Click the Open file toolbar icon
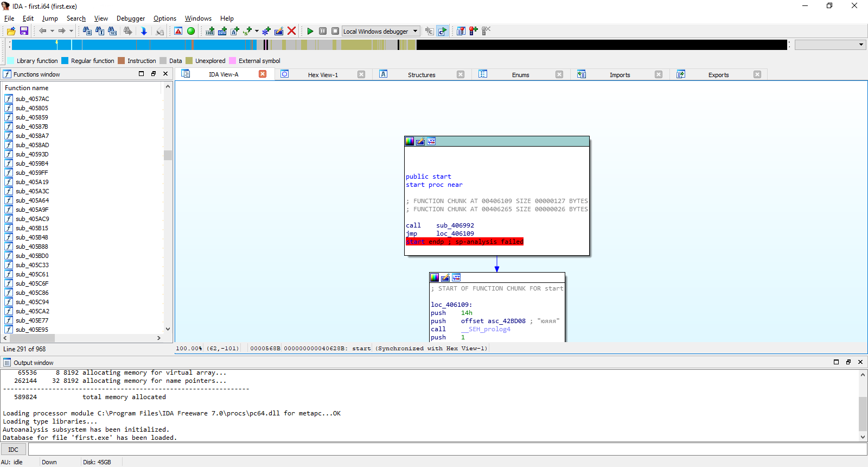 pyautogui.click(x=11, y=31)
